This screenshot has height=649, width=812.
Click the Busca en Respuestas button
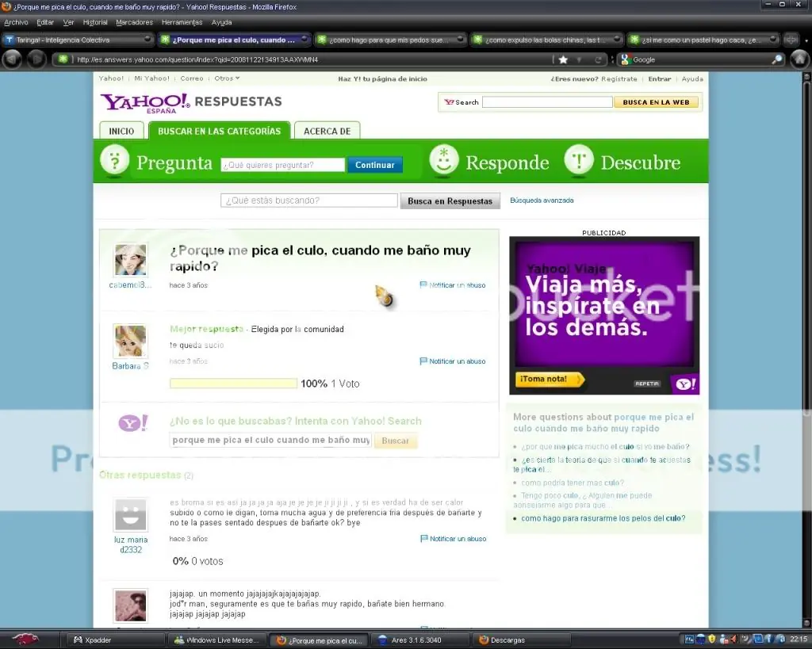tap(450, 200)
